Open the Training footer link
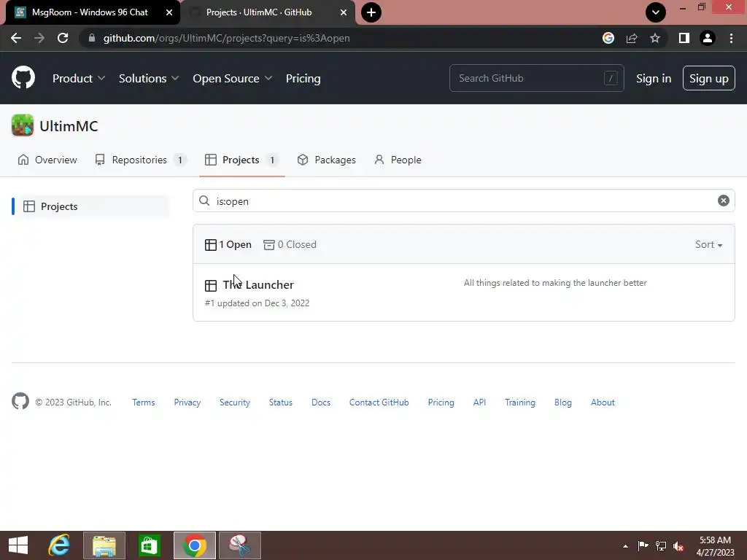The image size is (747, 560). click(519, 402)
